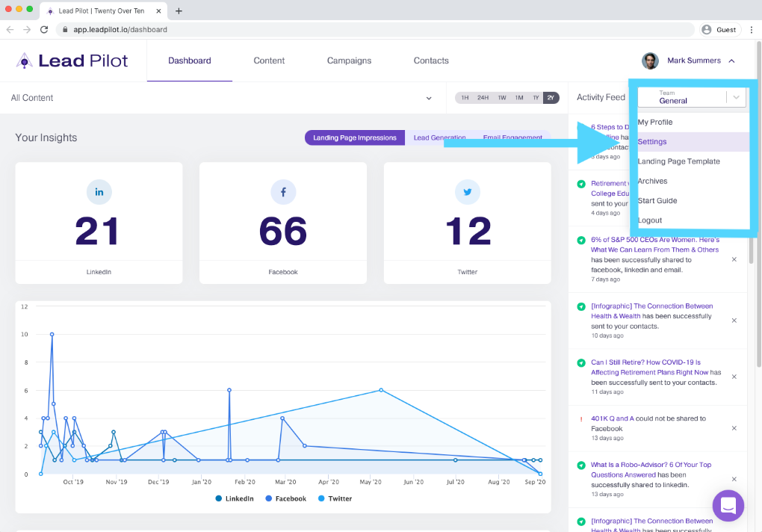This screenshot has width=762, height=532.
Task: Click the Activity Feed heading
Action: pyautogui.click(x=601, y=98)
